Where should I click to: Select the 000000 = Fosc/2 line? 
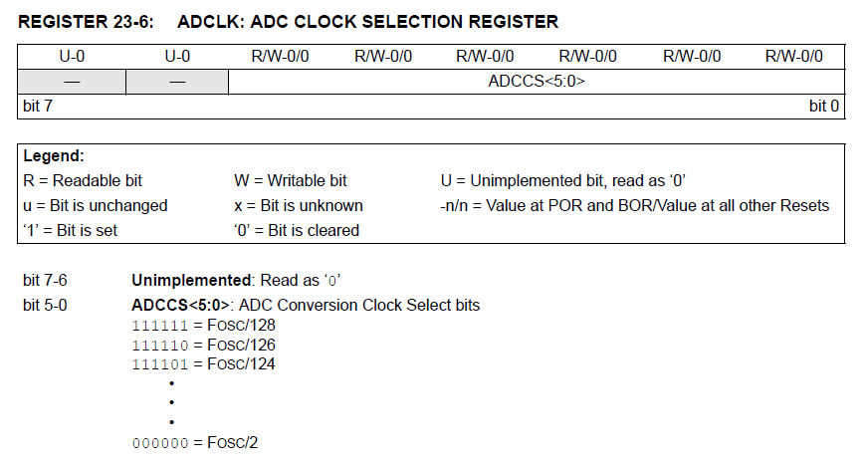pyautogui.click(x=195, y=442)
